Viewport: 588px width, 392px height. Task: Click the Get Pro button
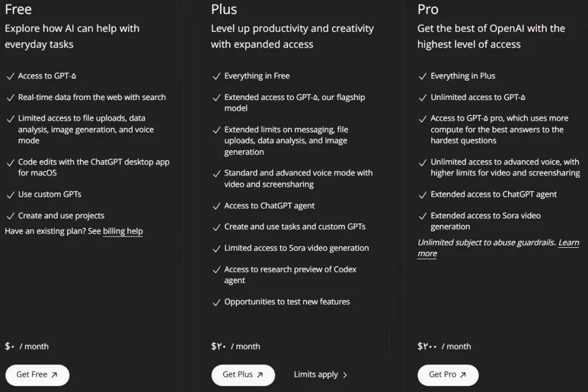[x=447, y=375]
